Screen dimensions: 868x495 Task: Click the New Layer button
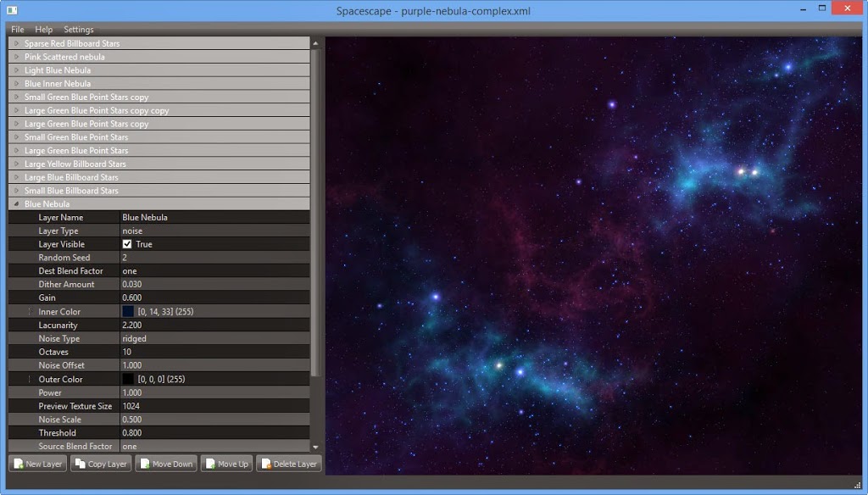pos(37,464)
